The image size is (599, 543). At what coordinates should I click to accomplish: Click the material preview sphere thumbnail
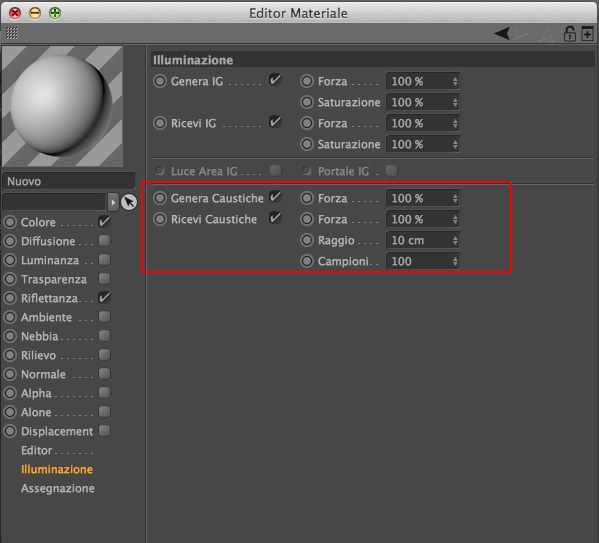(62, 106)
